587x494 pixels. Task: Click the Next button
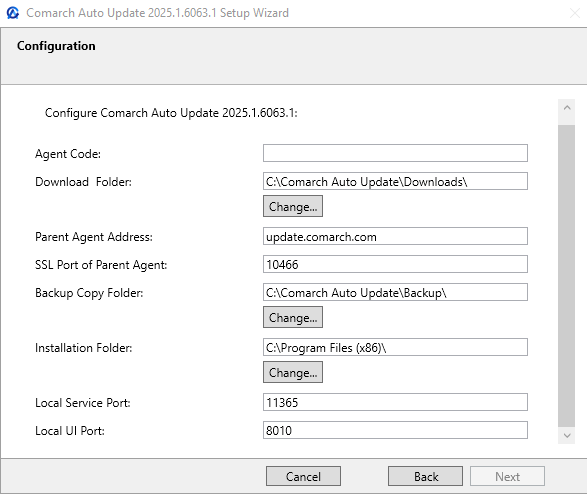click(507, 476)
